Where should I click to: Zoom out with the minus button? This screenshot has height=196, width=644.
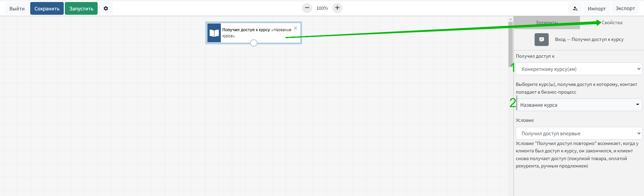point(307,8)
